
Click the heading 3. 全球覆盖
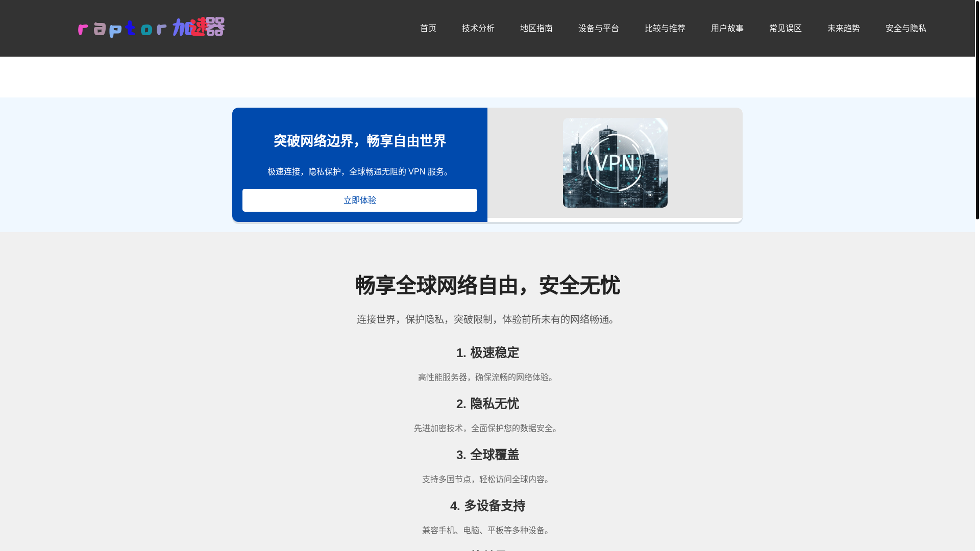487,455
